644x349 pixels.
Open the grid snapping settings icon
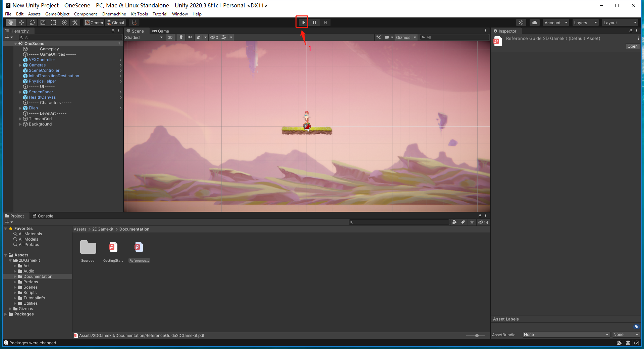pos(134,22)
